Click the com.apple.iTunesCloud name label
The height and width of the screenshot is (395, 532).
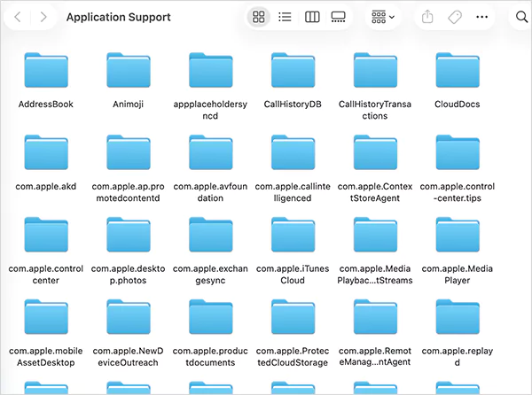pyautogui.click(x=293, y=275)
